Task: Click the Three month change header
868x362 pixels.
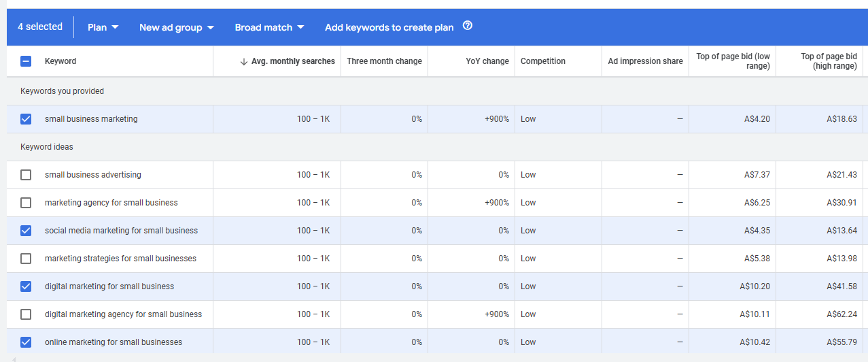Action: click(x=384, y=61)
